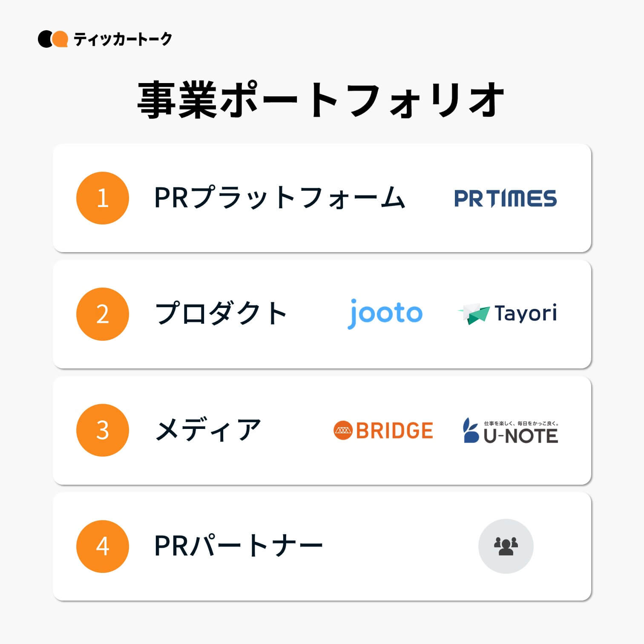Select the メディア label
Image resolution: width=644 pixels, height=644 pixels.
pos(208,430)
